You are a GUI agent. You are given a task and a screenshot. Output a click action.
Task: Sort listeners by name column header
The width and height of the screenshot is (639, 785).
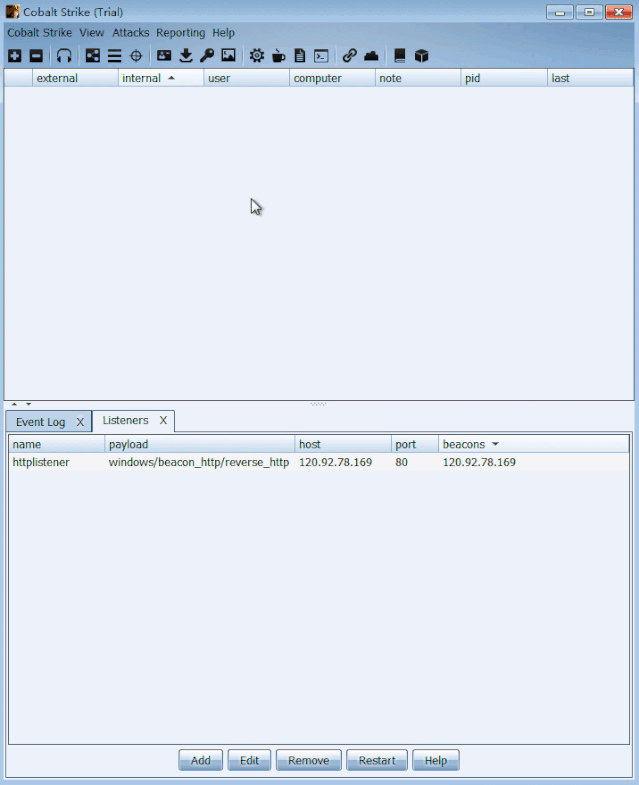(57, 445)
